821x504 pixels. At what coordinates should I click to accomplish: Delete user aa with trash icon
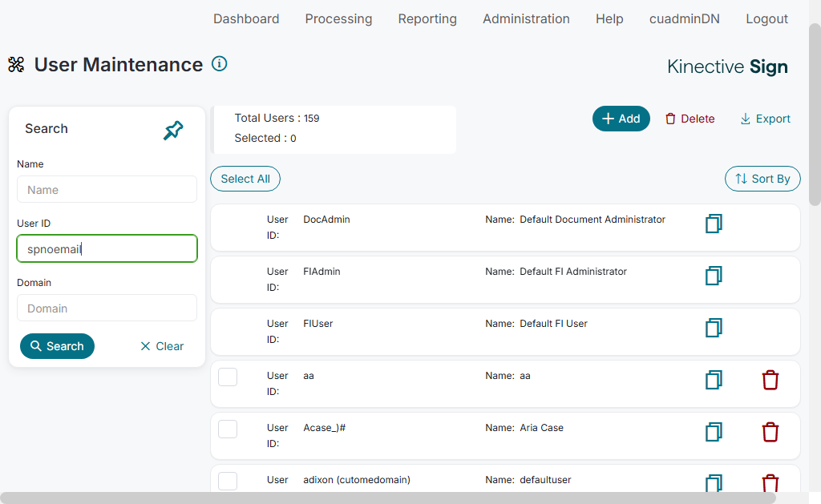coord(770,380)
